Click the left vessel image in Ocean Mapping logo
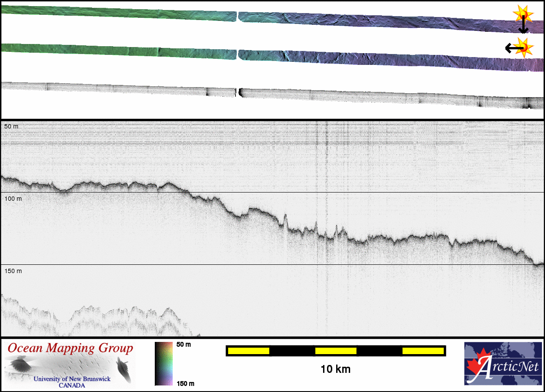 tap(18, 364)
